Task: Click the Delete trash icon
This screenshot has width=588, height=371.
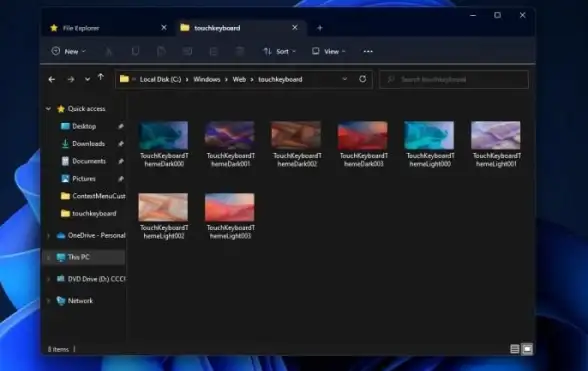Action: pyautogui.click(x=240, y=51)
